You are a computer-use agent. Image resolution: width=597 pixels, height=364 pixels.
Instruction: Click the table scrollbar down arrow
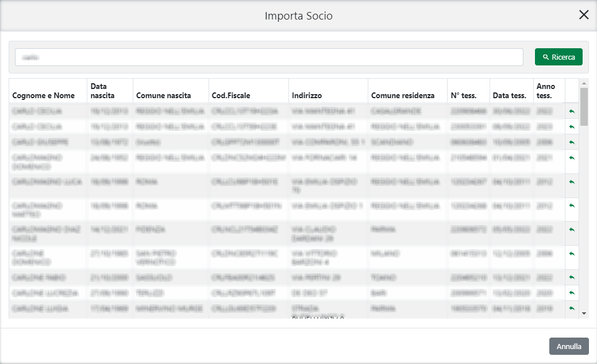[584, 313]
